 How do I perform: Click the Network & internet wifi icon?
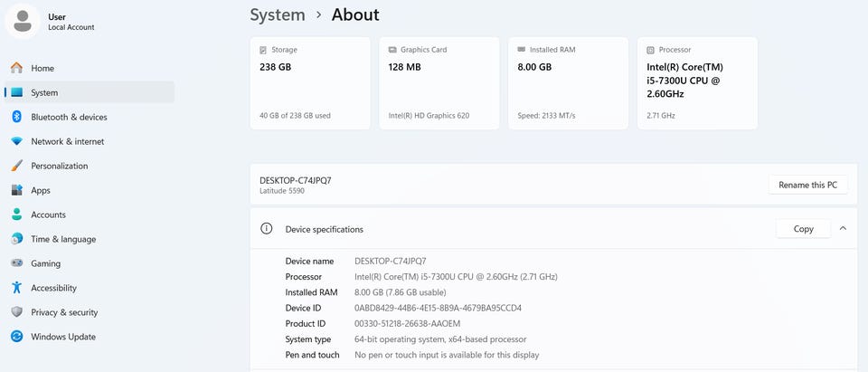[x=16, y=141]
